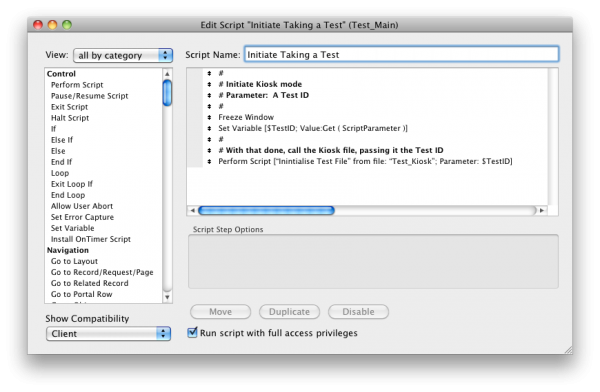
Task: Click the steps list scroll up arrow
Action: coord(167,74)
